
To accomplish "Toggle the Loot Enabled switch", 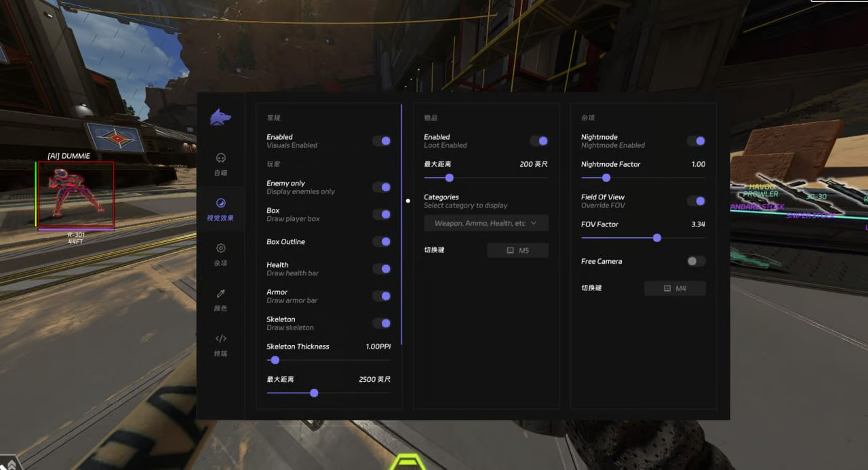I will pos(539,141).
